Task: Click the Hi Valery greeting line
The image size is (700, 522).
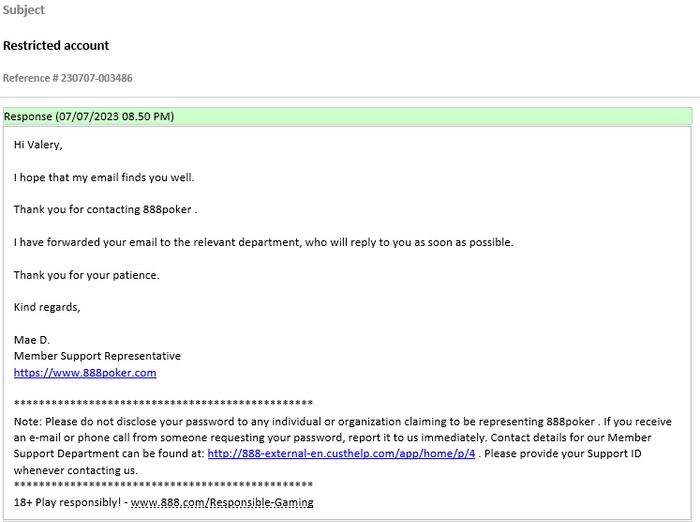Action: [x=38, y=145]
